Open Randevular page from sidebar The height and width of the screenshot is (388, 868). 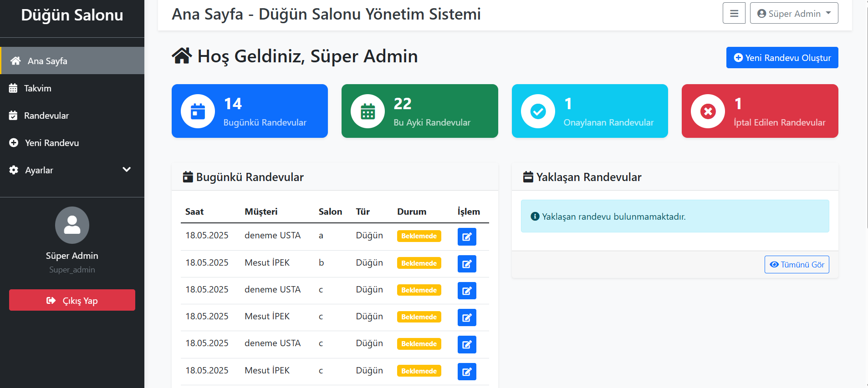(x=46, y=116)
